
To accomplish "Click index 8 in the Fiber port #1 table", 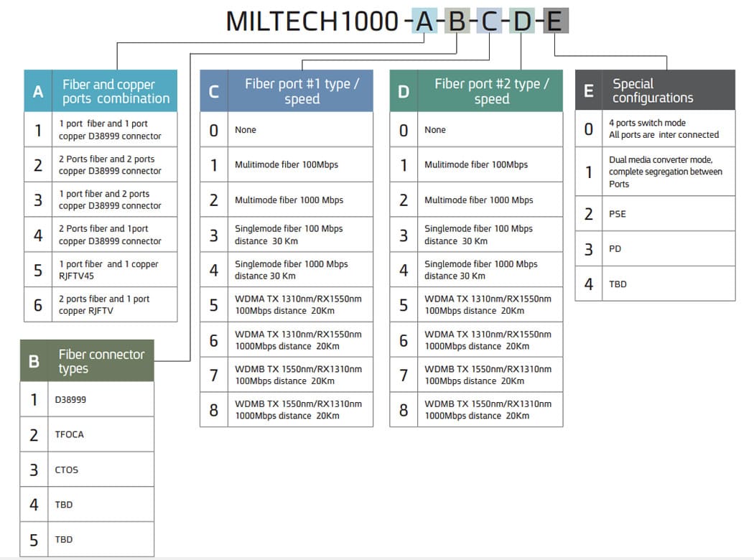I will [214, 409].
